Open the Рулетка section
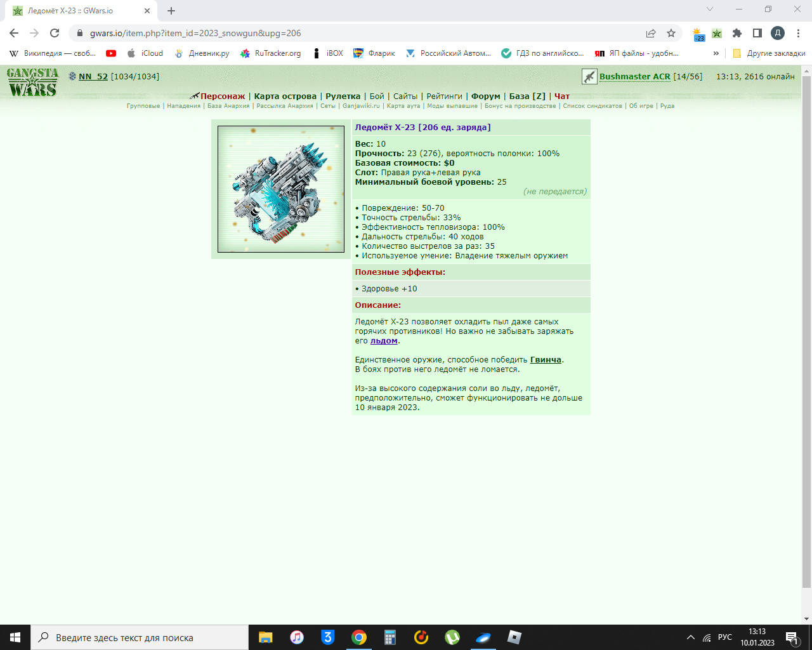The image size is (812, 650). click(x=343, y=96)
